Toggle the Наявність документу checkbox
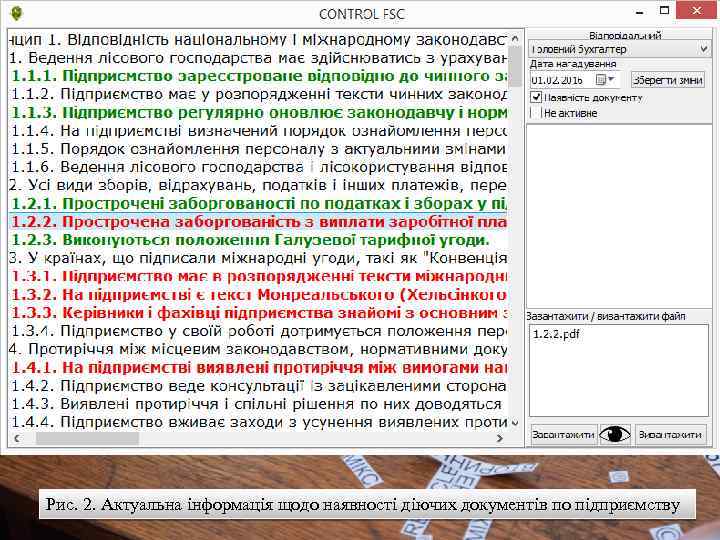Image resolution: width=720 pixels, height=540 pixels. coord(536,97)
